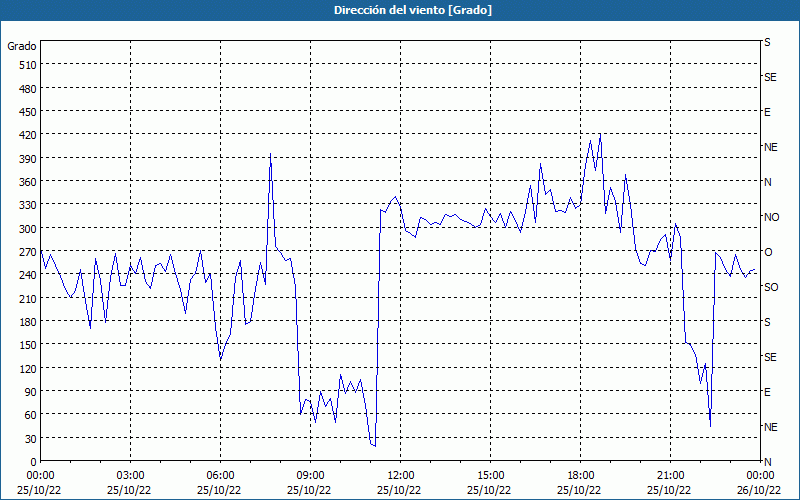Screen dimensions: 800x500
Task: Click compass label 'E' aligned with 90
Action: click(767, 392)
